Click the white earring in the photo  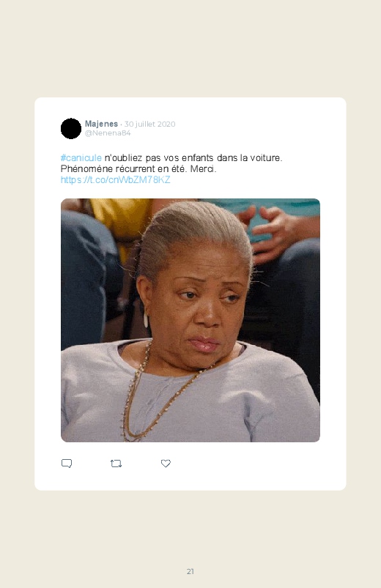coord(146,320)
